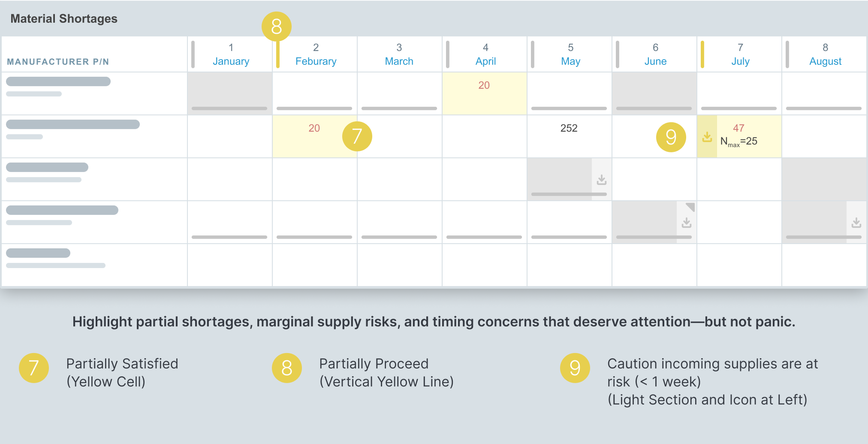Click the download icon in June column

tap(687, 223)
